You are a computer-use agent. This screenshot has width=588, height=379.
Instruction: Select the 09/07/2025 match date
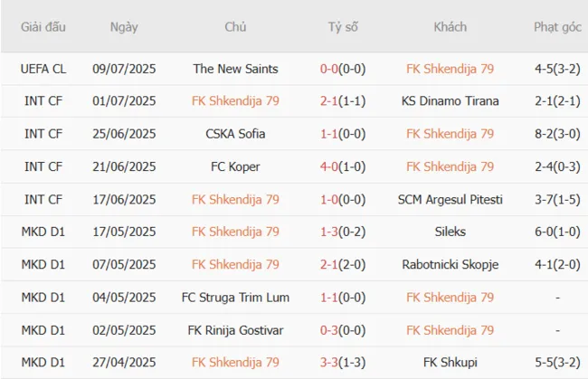[124, 69]
